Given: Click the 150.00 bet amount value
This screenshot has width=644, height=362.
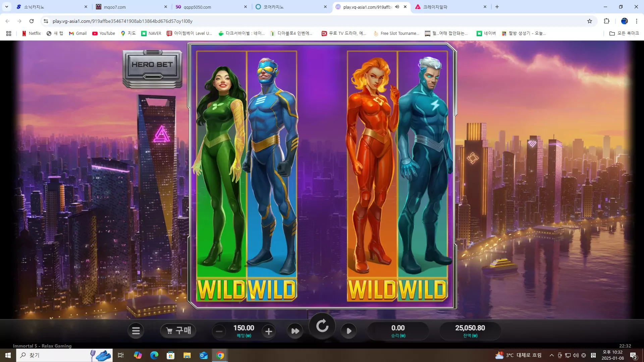Looking at the screenshot, I should (x=244, y=328).
